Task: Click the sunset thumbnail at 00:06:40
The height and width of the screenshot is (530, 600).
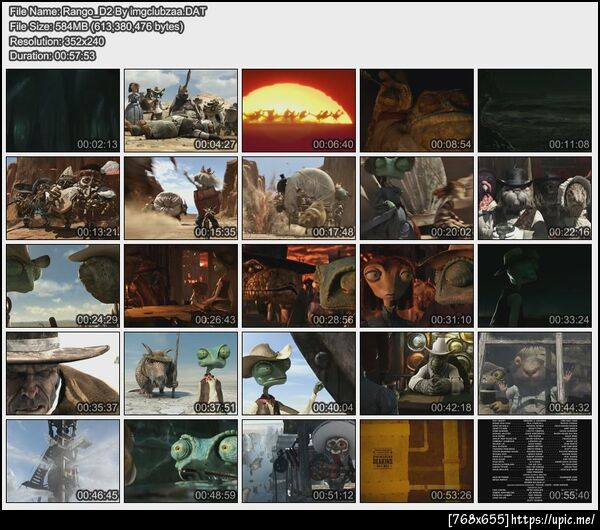Action: point(299,111)
